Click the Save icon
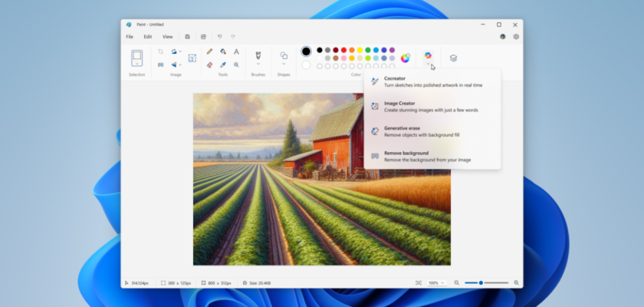 188,36
